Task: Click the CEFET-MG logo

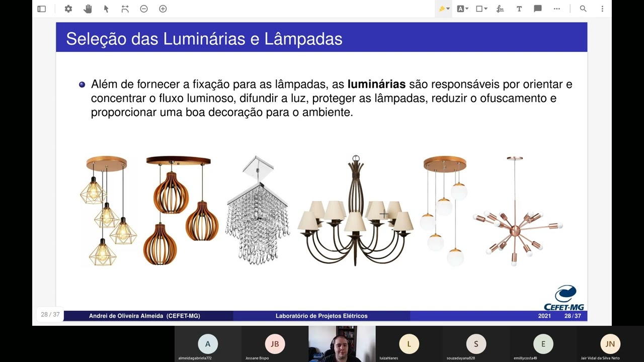Action: tap(565, 298)
